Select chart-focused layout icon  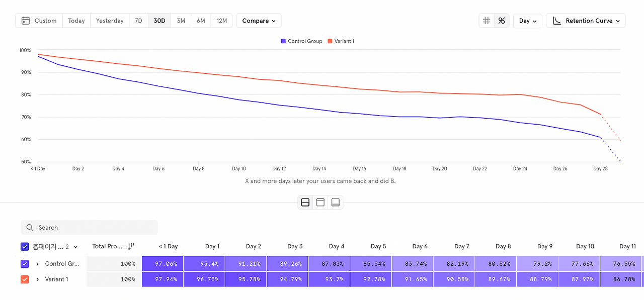point(320,203)
